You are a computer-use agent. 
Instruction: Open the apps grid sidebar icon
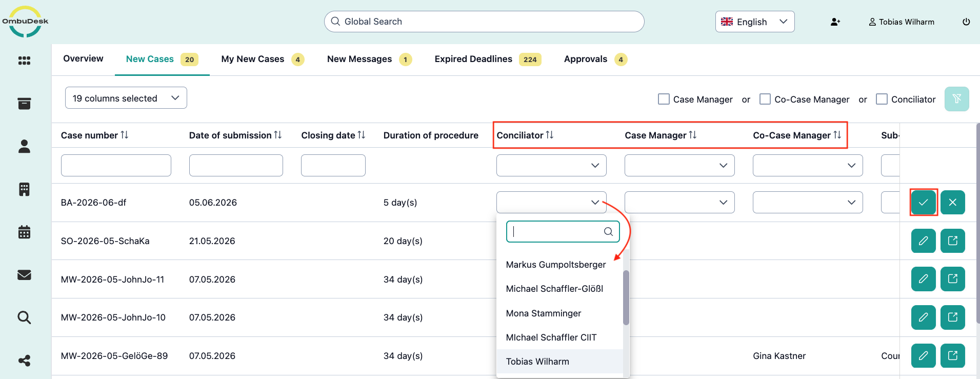pyautogui.click(x=24, y=61)
